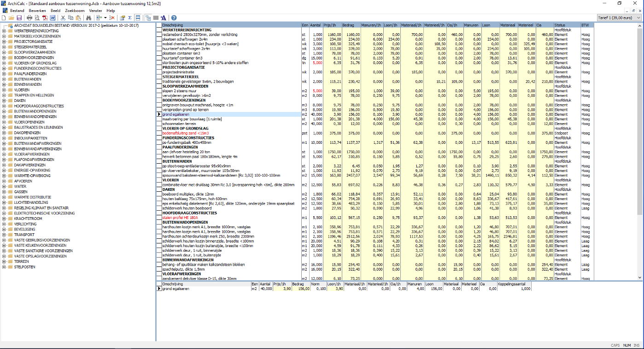Delete row using red X icon
Screen dimensions: 644x349
(112, 18)
